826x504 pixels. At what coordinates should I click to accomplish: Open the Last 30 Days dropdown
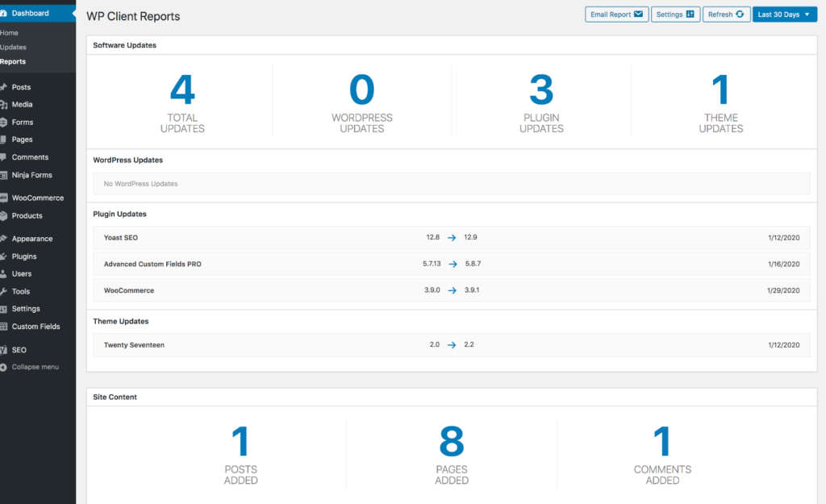(x=784, y=15)
